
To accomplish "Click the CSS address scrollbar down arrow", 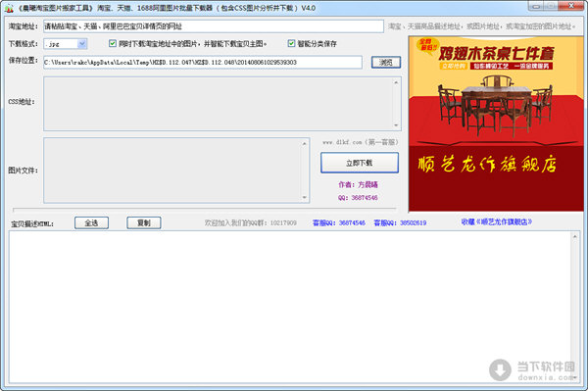I will (396, 125).
